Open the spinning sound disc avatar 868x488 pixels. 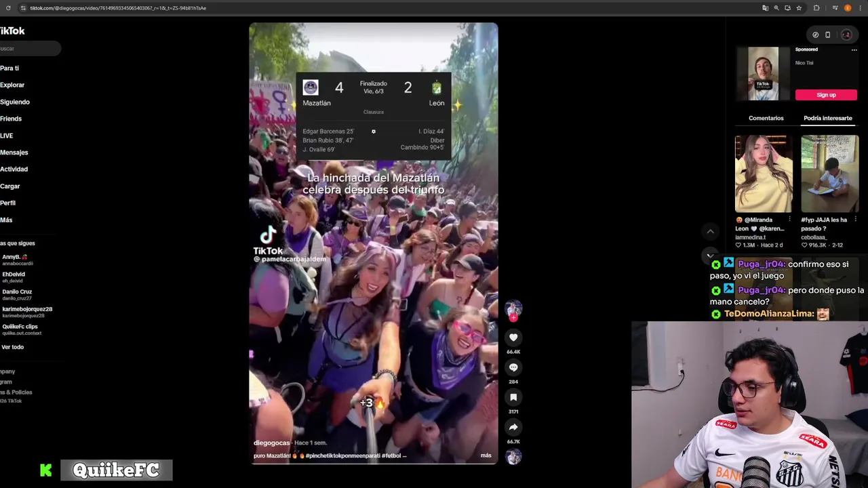pyautogui.click(x=513, y=457)
